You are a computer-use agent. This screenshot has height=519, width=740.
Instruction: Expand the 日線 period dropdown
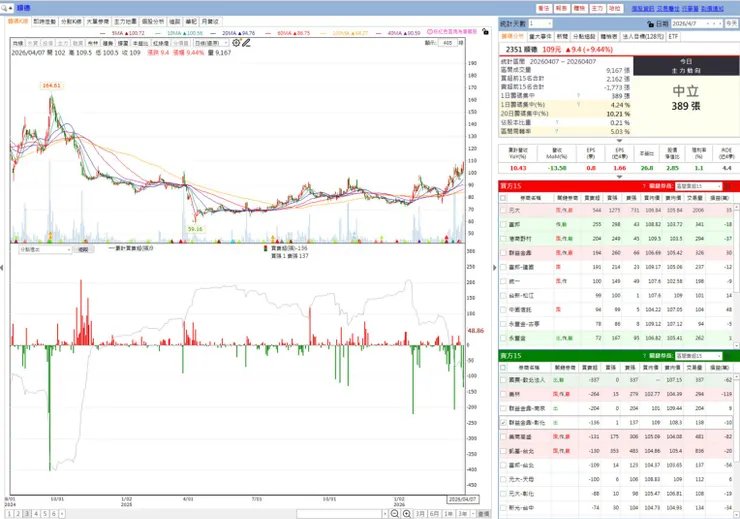[211, 43]
